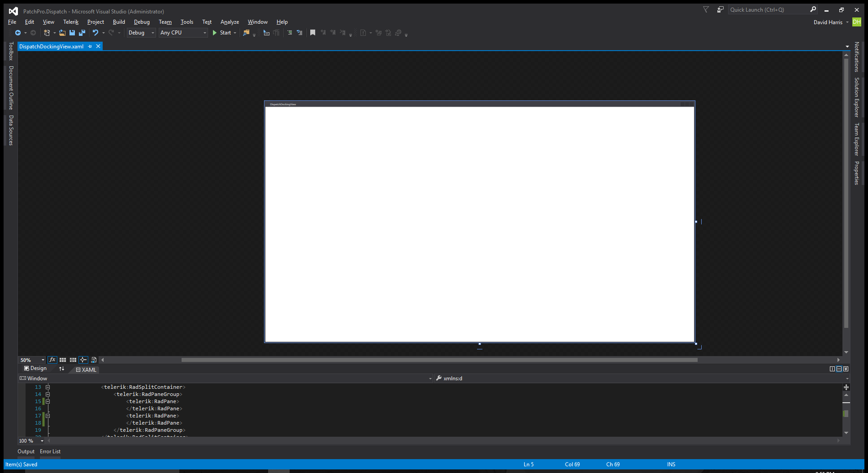The width and height of the screenshot is (868, 473).
Task: Click the Swap Panes arrows icon
Action: point(61,369)
